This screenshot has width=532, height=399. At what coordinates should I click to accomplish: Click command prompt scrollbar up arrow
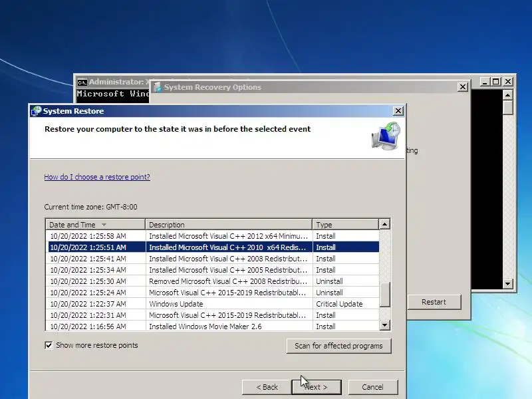pyautogui.click(x=507, y=95)
